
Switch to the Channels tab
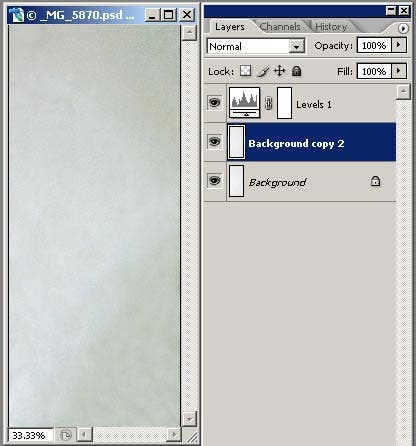pyautogui.click(x=280, y=27)
